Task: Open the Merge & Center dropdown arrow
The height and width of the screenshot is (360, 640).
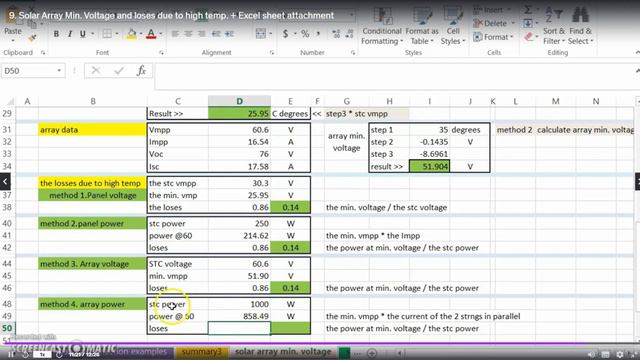Action: [271, 34]
